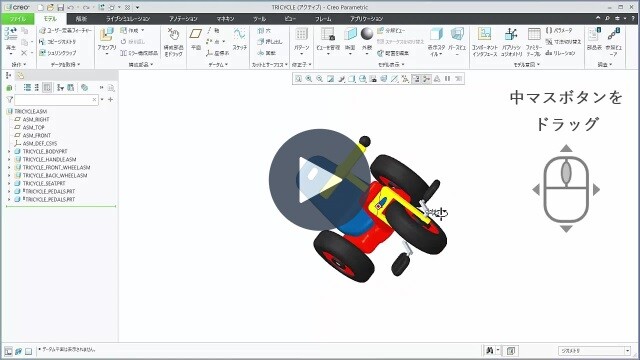The image size is (640, 360).
Task: Open the File (ファイル) menu tab
Action: coord(18,19)
